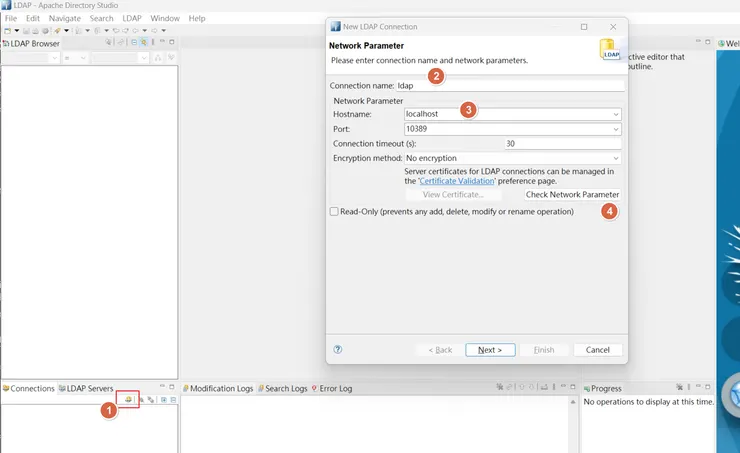
Task: Switch to the Search Logs tab
Action: click(x=283, y=388)
